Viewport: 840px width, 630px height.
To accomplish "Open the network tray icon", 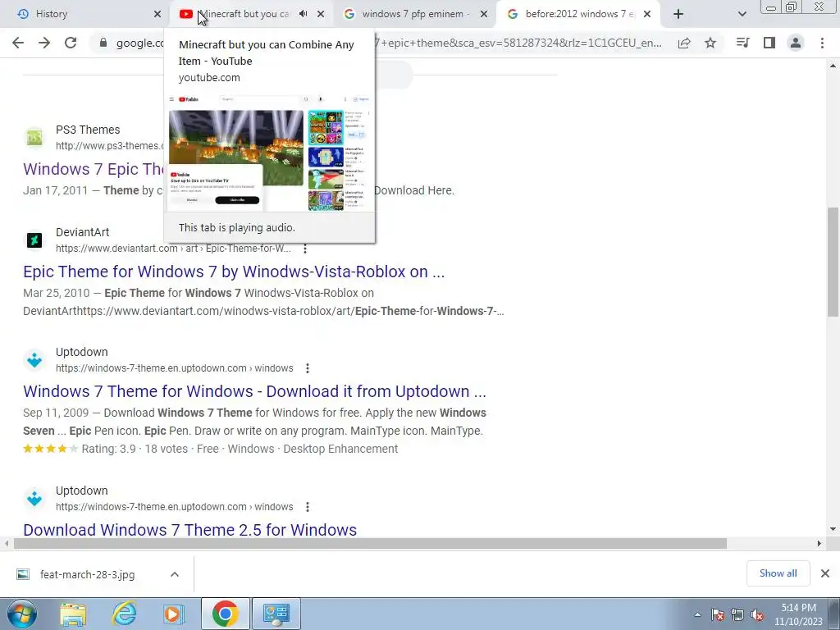I will point(737,615).
